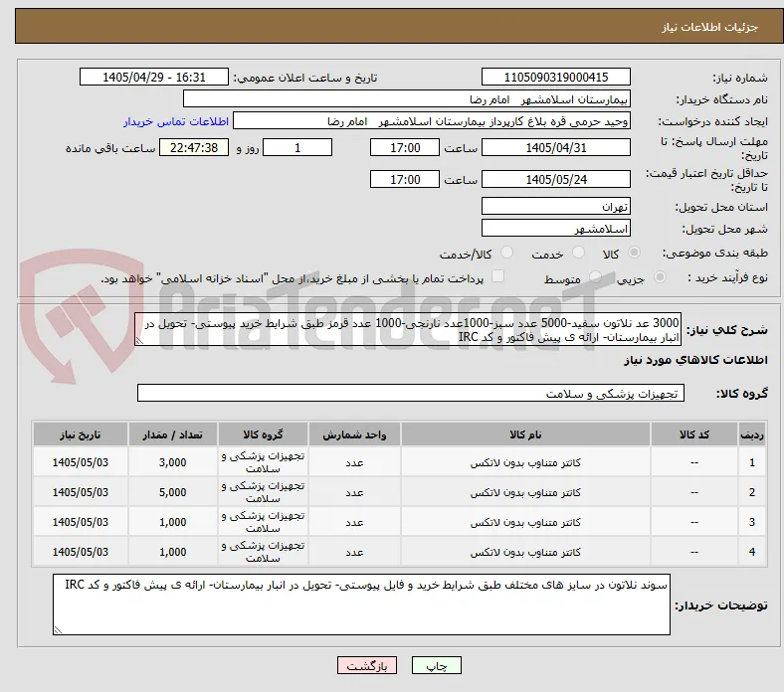
Task: Click row number 3 cell
Action: coord(752,522)
